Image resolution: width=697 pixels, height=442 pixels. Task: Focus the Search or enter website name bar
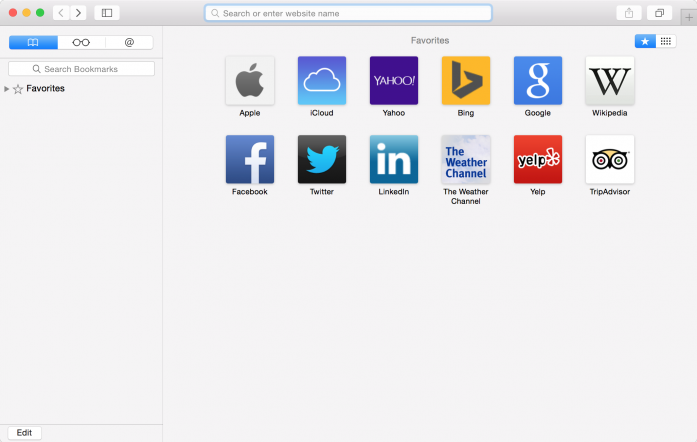tap(348, 13)
